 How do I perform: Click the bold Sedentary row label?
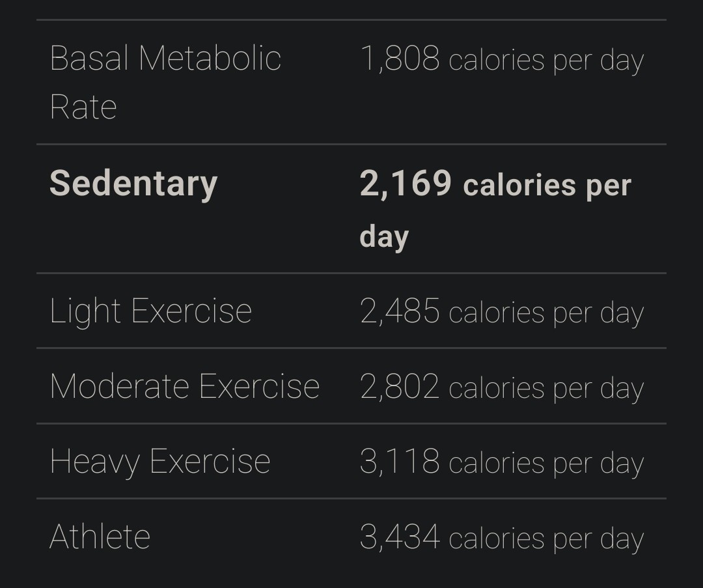click(x=133, y=184)
